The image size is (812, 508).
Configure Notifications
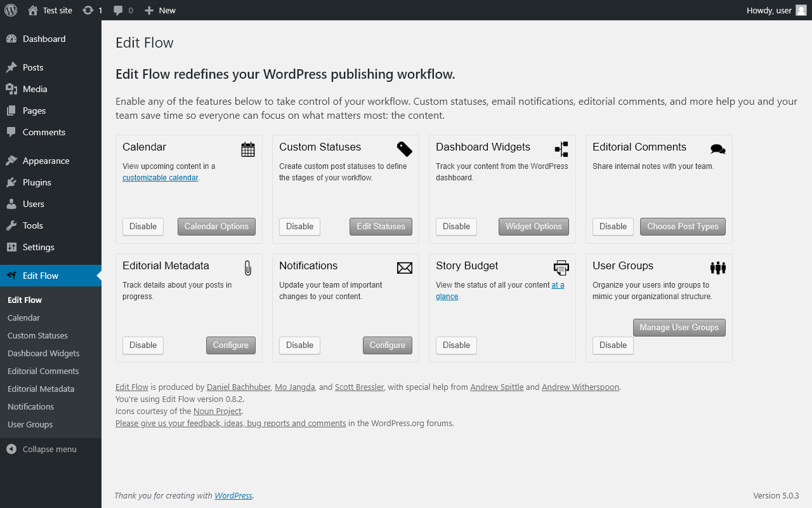coord(388,345)
